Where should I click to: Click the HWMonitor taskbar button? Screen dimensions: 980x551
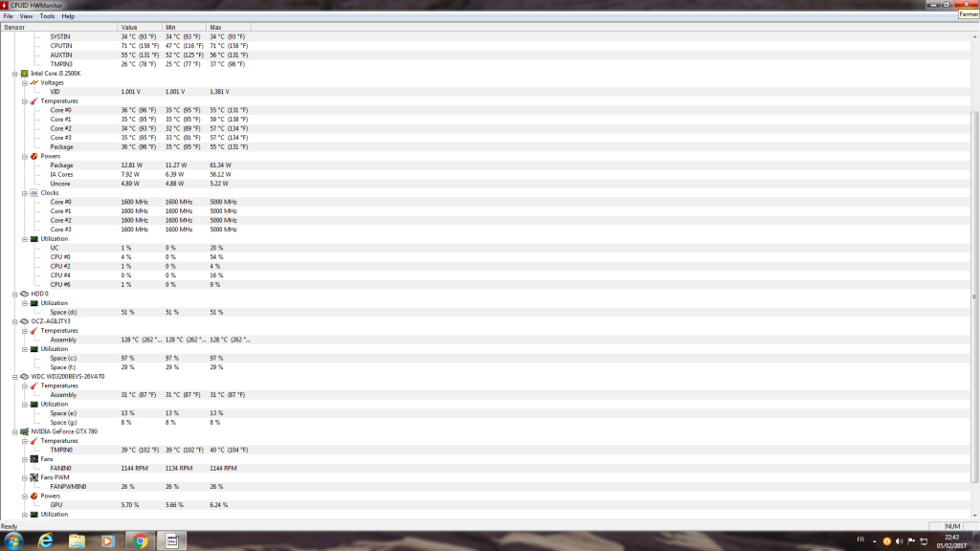(172, 541)
